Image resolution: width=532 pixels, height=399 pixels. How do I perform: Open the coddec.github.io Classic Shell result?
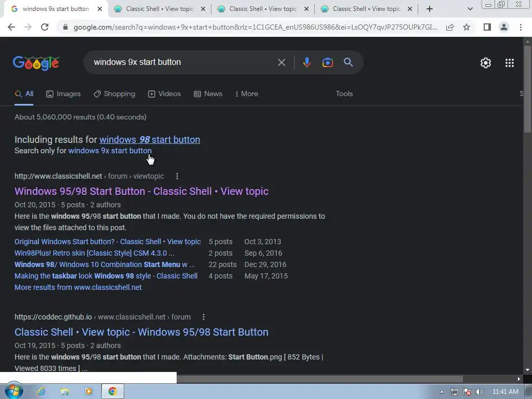click(x=141, y=332)
